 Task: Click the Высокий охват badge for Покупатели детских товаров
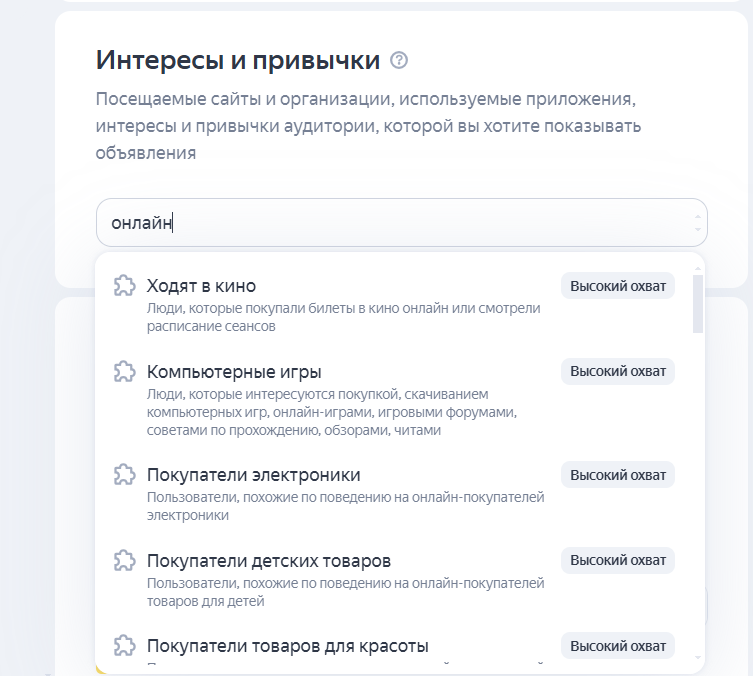click(617, 560)
